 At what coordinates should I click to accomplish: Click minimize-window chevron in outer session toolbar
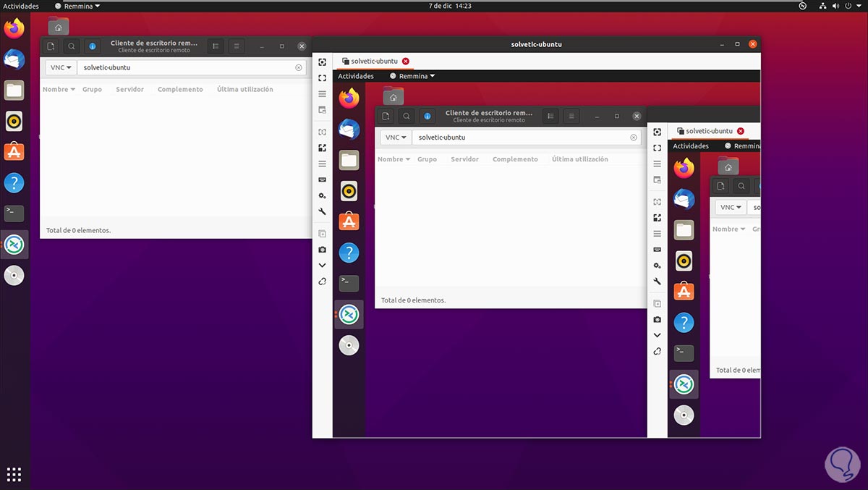[322, 266]
